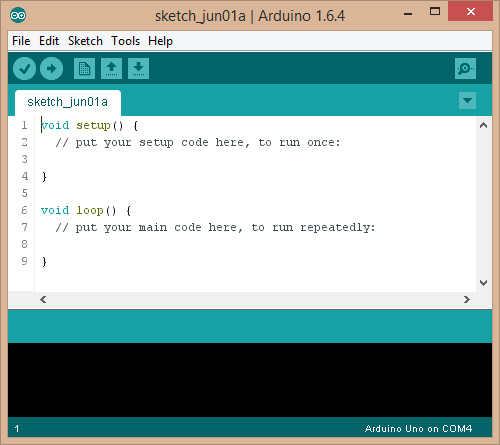Viewport: 500px width, 445px height.
Task: Click the horizontal scroll left arrow
Action: tap(43, 299)
